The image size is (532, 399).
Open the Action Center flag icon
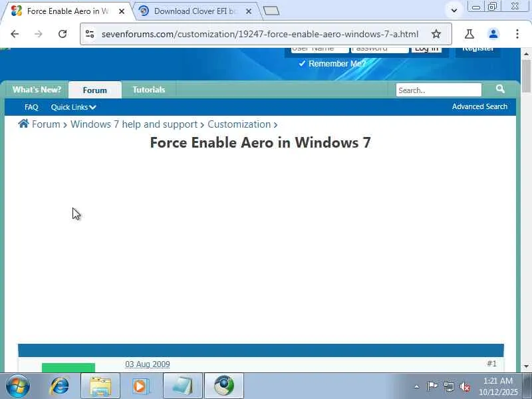coord(432,386)
